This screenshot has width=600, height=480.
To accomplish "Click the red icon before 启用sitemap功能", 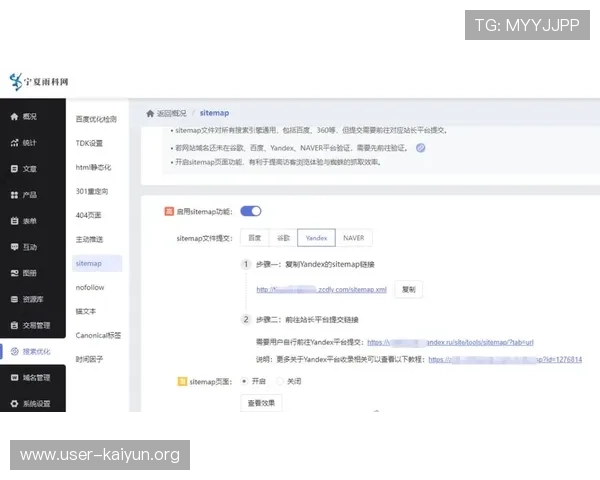I will 169,211.
